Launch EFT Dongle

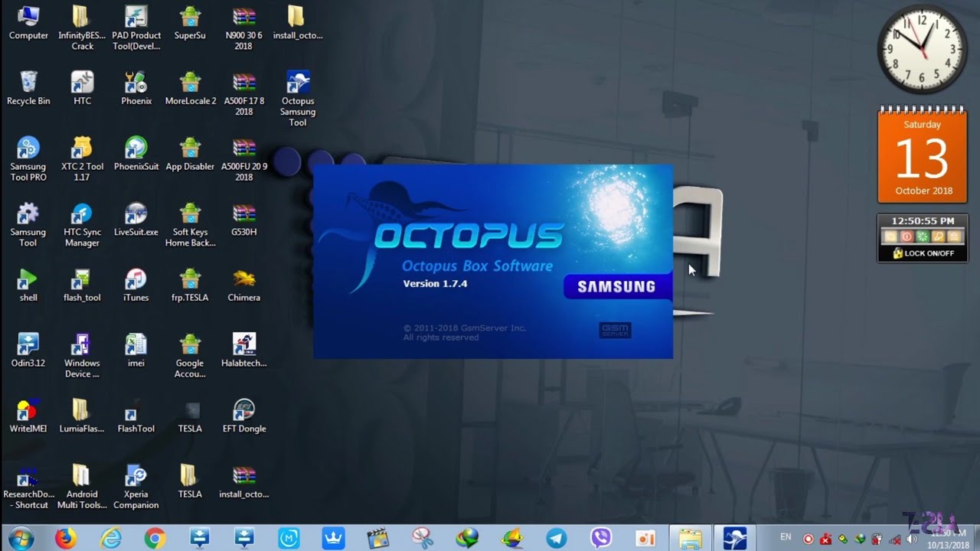click(x=243, y=416)
